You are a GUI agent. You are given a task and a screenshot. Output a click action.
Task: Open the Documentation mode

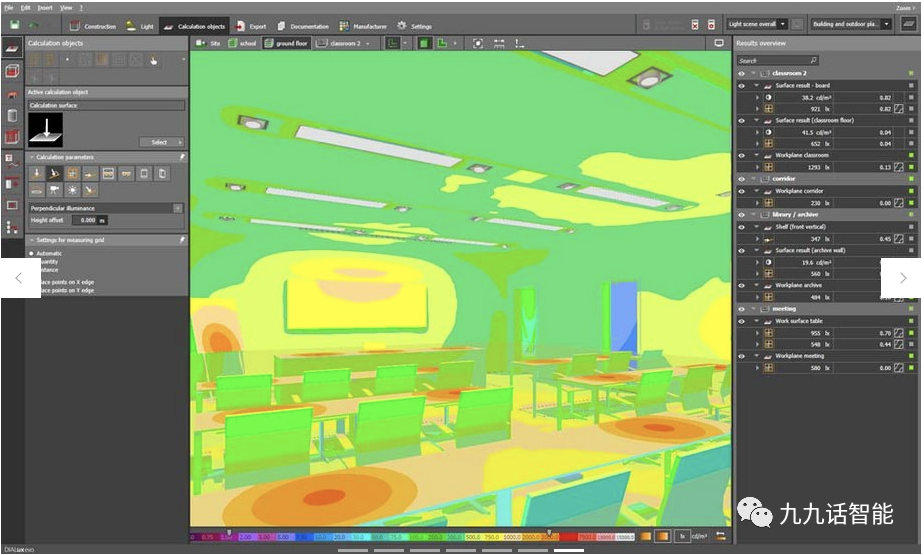303,26
